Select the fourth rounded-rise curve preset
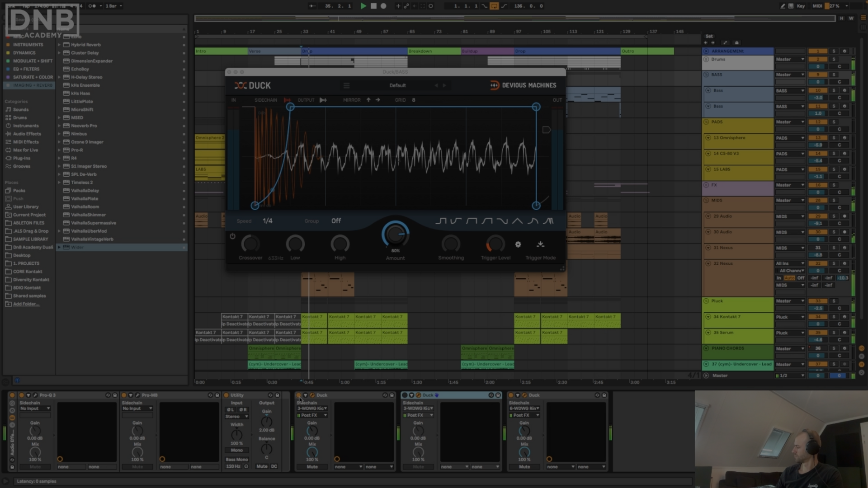The height and width of the screenshot is (488, 868). [x=487, y=221]
